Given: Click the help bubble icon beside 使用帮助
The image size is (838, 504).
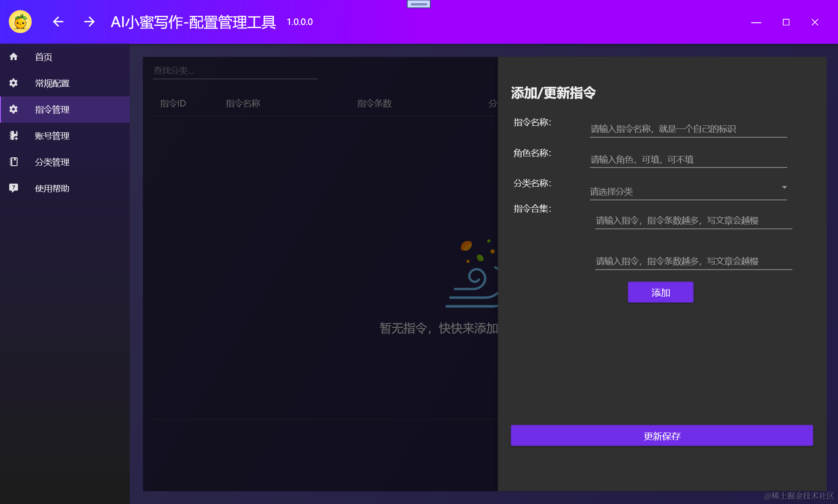Looking at the screenshot, I should click(x=14, y=188).
